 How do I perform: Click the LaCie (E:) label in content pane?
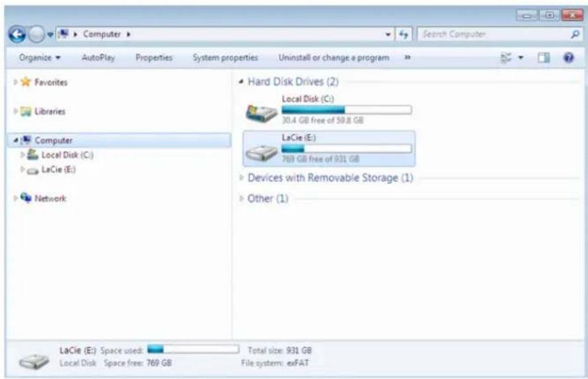click(299, 138)
